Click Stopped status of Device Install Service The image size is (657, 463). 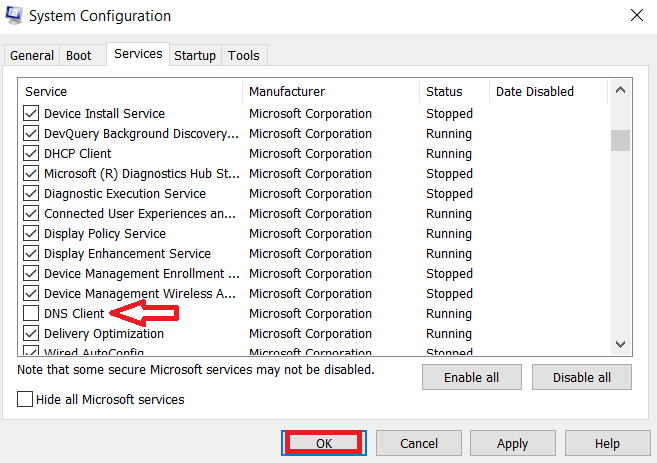[x=449, y=114]
